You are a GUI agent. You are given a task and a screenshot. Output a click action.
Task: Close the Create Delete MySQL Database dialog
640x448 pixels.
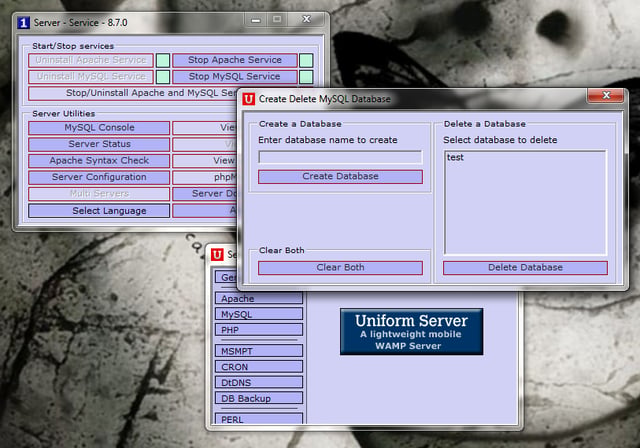[x=606, y=95]
